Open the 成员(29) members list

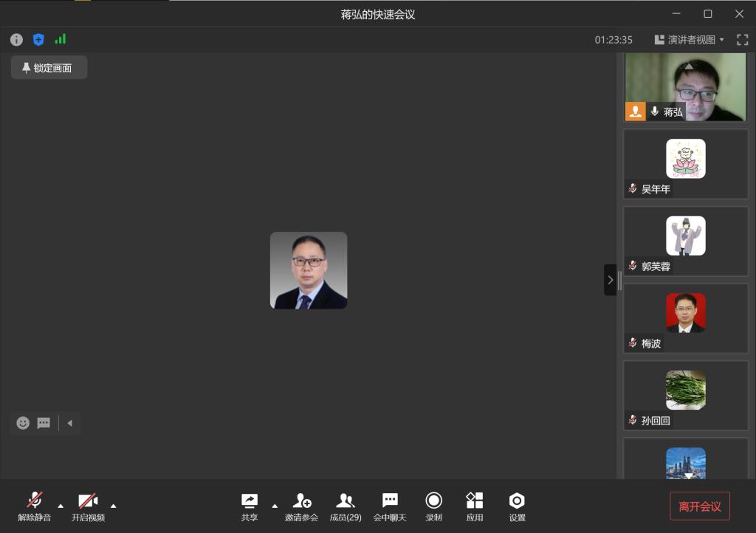[345, 506]
